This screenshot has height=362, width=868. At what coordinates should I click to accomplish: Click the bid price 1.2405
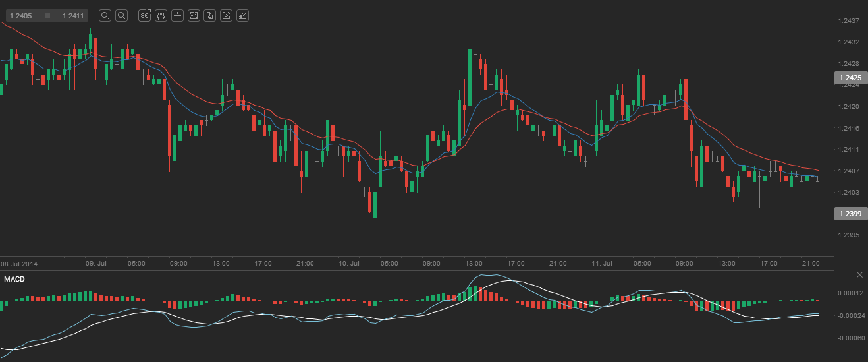click(x=20, y=15)
